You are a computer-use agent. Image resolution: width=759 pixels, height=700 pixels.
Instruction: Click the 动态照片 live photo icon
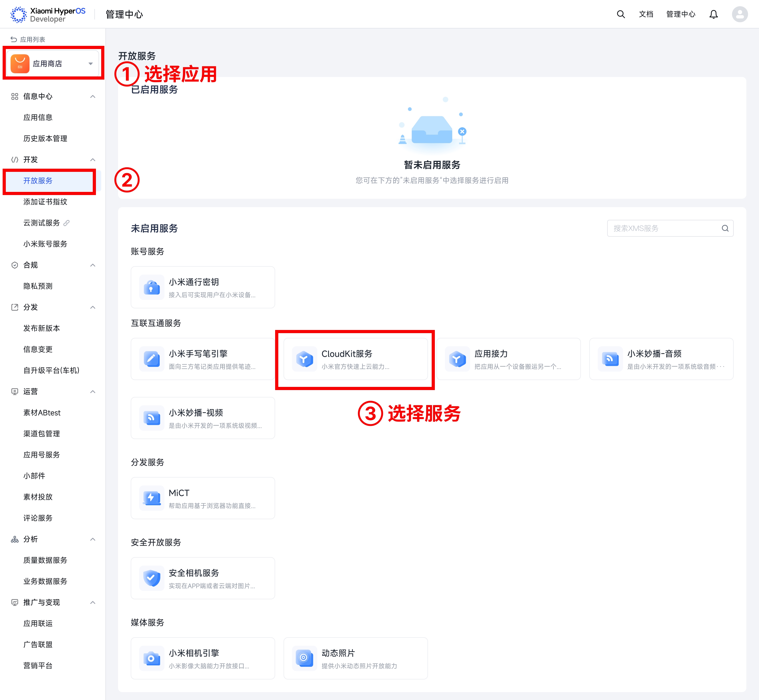304,658
